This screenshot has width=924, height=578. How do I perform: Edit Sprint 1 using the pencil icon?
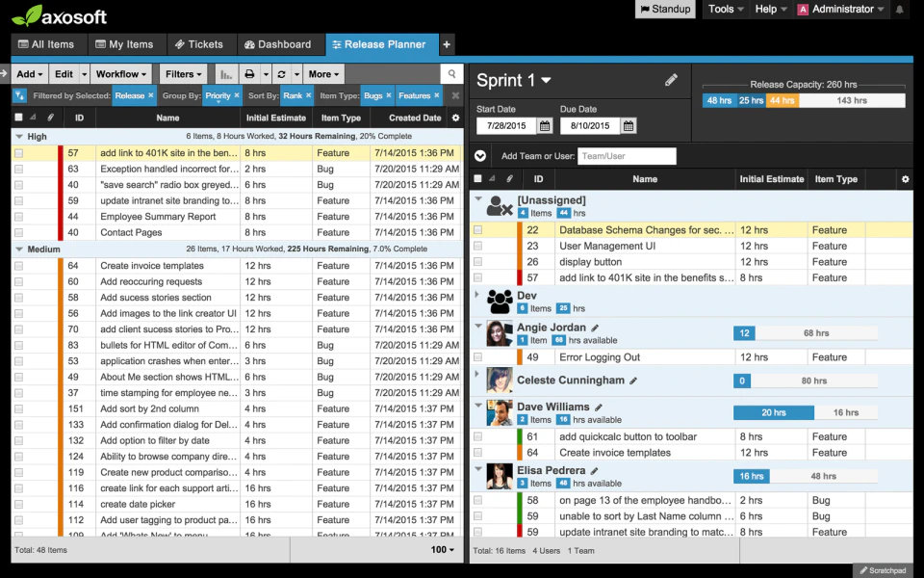click(672, 79)
